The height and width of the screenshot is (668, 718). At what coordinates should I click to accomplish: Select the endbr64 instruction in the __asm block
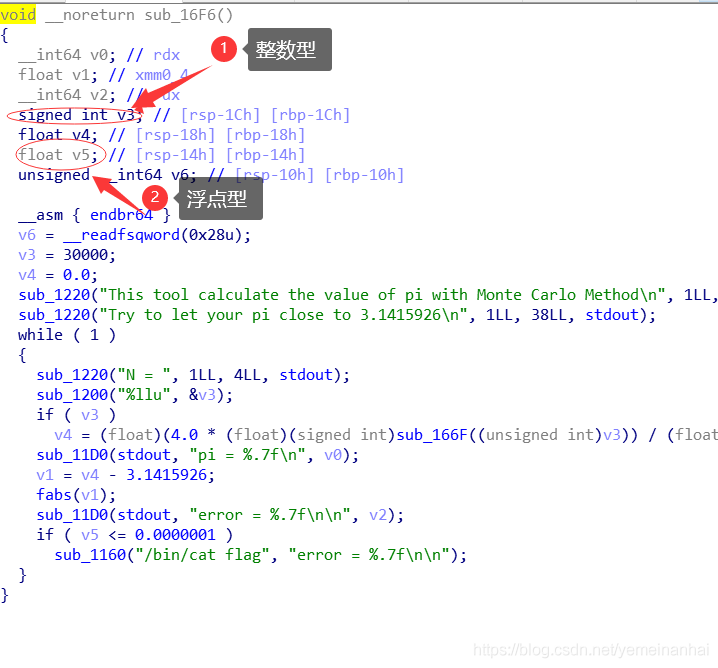(121, 215)
